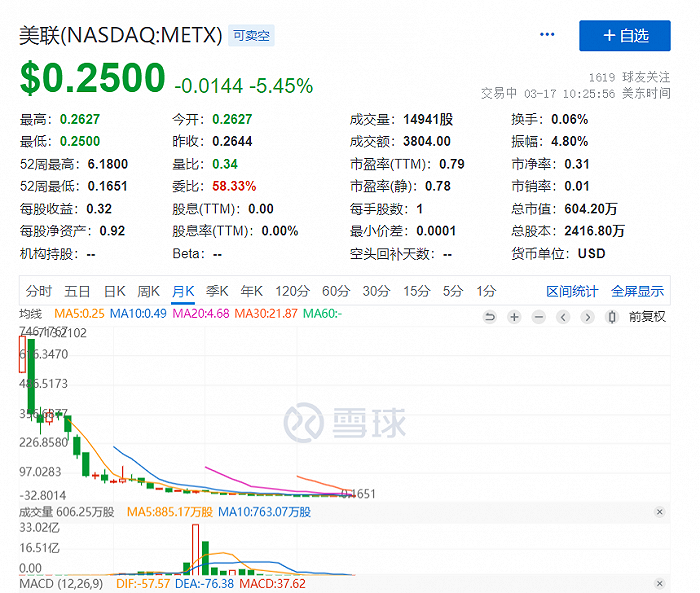Switch to the 120分 interval tab

coord(292,291)
